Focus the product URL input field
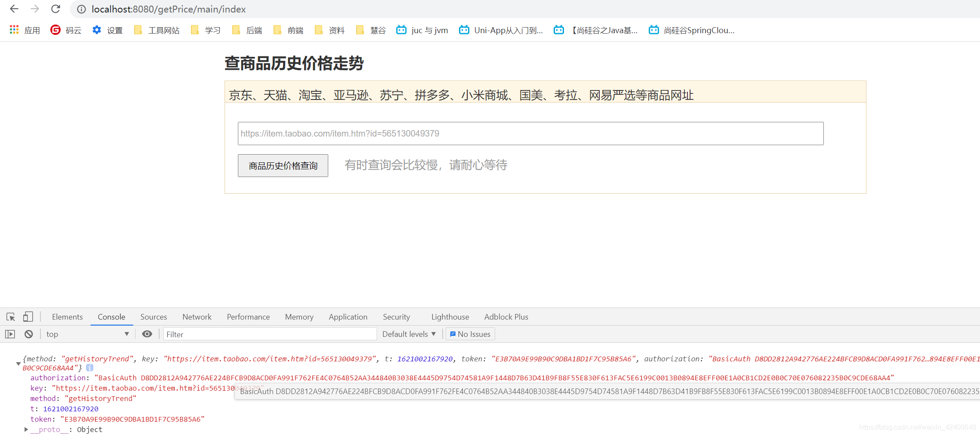 (531, 134)
